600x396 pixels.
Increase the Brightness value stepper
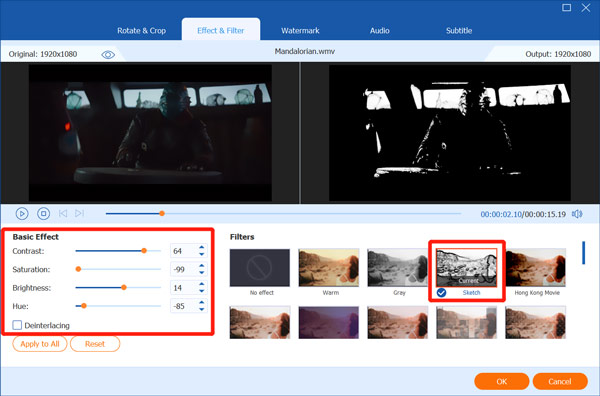[202, 284]
